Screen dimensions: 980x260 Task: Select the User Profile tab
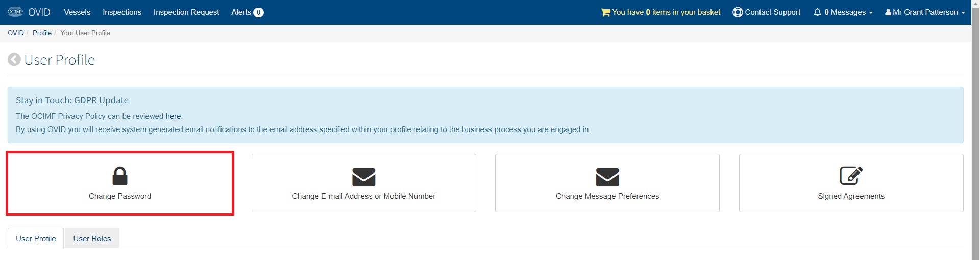36,238
